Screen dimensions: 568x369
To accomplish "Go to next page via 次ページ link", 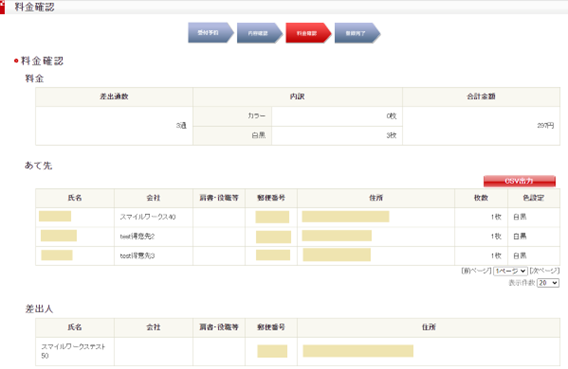I will click(x=544, y=271).
